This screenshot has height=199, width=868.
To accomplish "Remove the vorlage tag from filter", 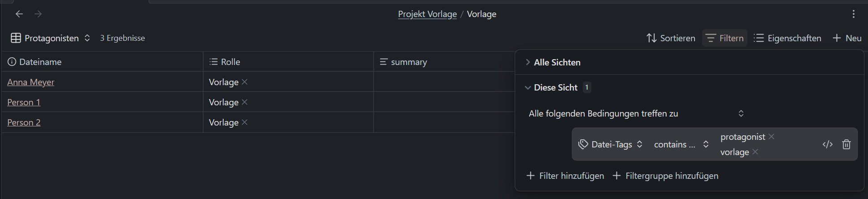I will click(755, 152).
